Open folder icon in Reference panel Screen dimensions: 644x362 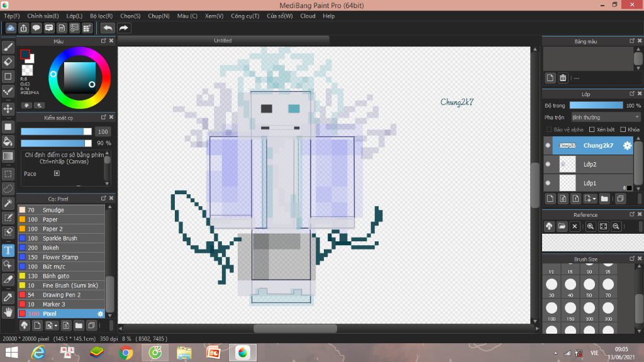click(562, 226)
